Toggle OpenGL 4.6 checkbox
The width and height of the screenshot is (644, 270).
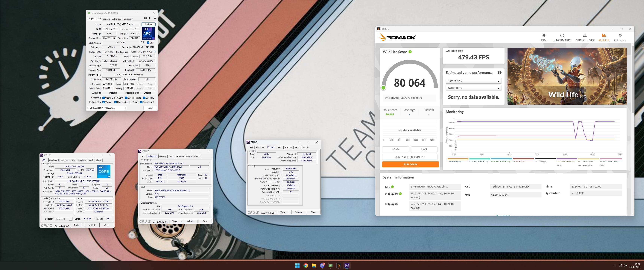(141, 102)
